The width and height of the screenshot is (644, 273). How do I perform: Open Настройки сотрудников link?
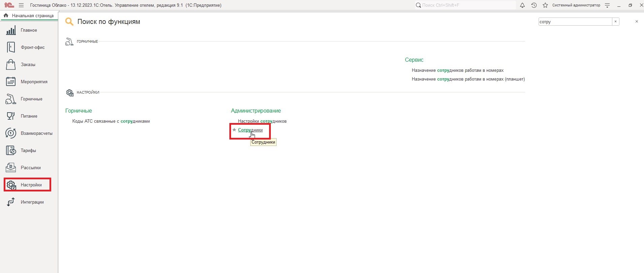click(262, 121)
